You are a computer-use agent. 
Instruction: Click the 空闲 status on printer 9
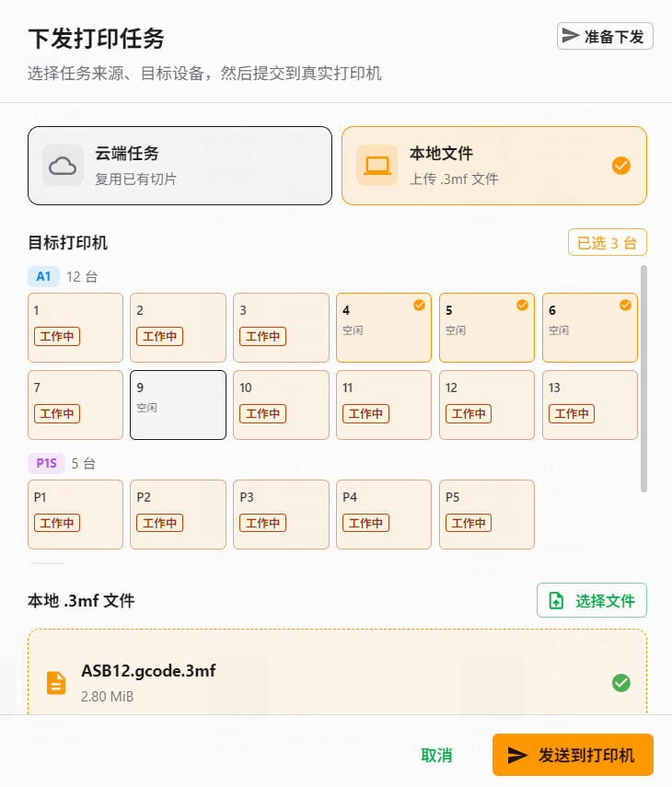pos(146,408)
